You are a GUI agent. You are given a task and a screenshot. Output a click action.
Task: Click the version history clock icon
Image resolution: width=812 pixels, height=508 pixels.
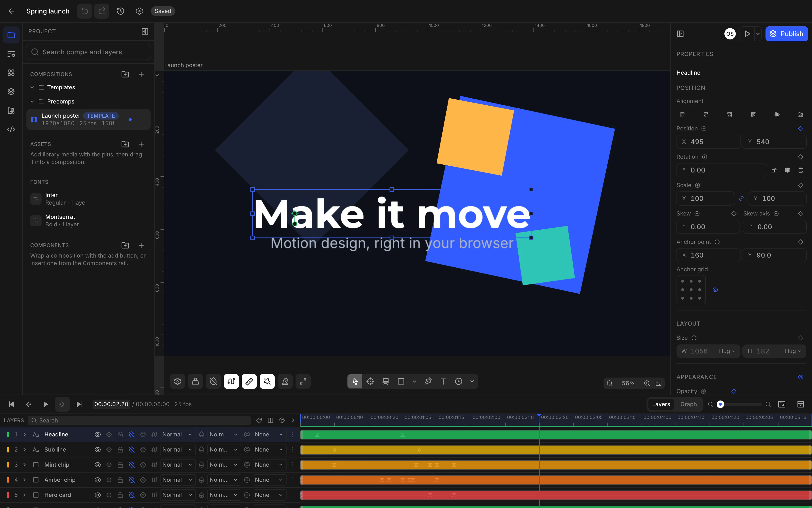point(120,11)
